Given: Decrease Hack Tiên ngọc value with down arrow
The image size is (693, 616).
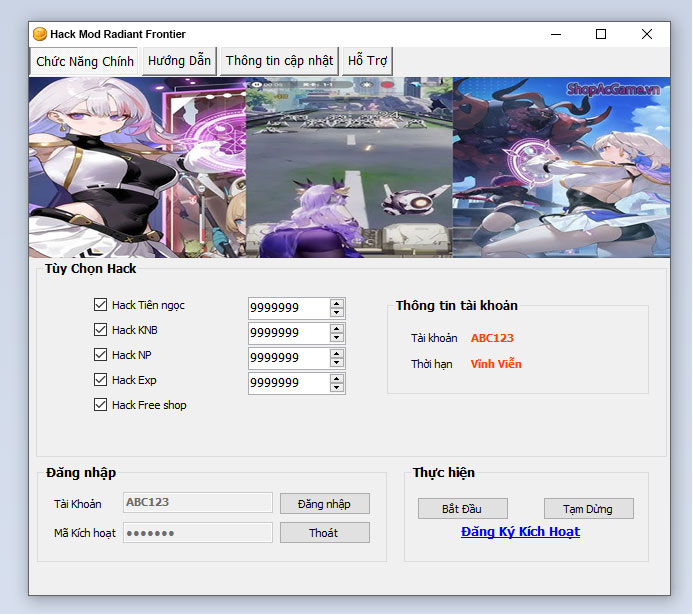Looking at the screenshot, I should (x=337, y=312).
